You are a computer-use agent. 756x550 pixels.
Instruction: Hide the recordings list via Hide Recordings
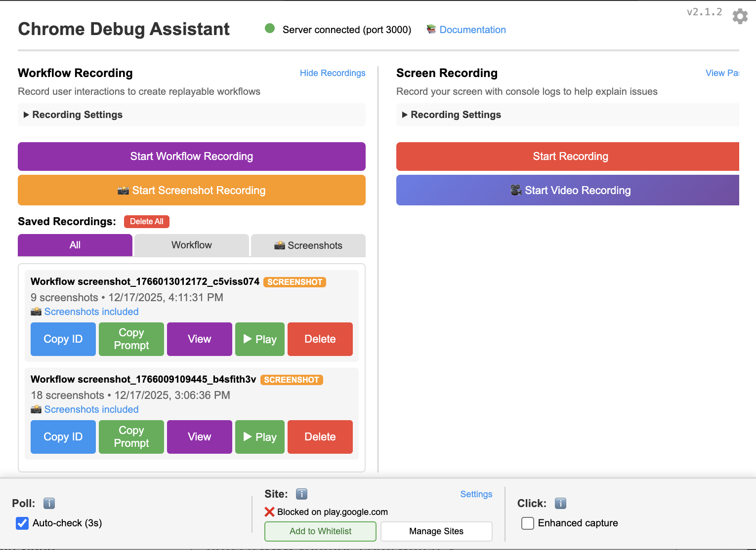tap(333, 73)
